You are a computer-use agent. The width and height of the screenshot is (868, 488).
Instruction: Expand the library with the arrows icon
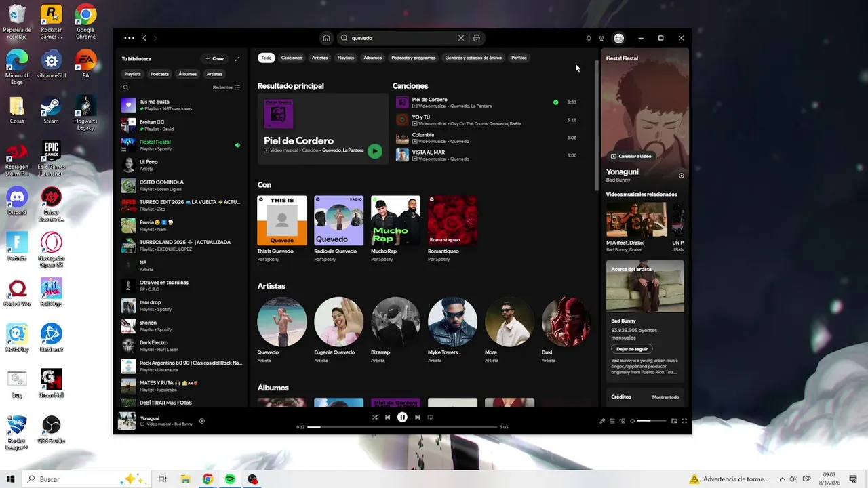[x=237, y=59]
